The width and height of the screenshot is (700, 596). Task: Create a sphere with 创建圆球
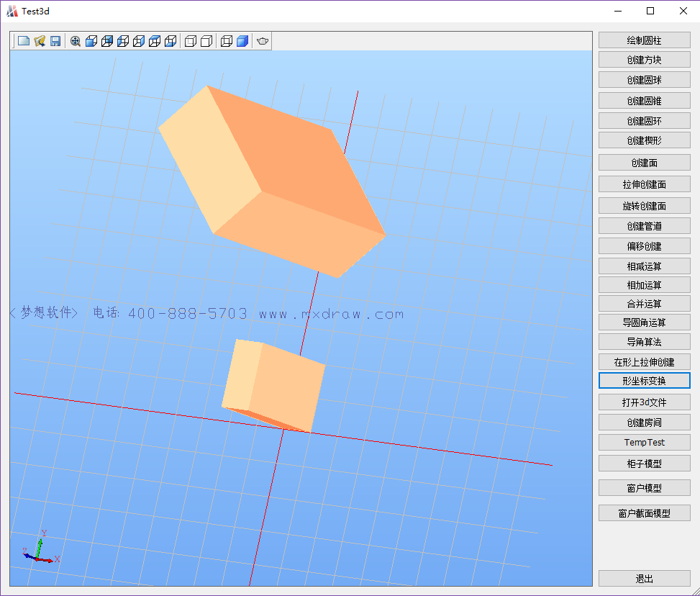(x=644, y=80)
